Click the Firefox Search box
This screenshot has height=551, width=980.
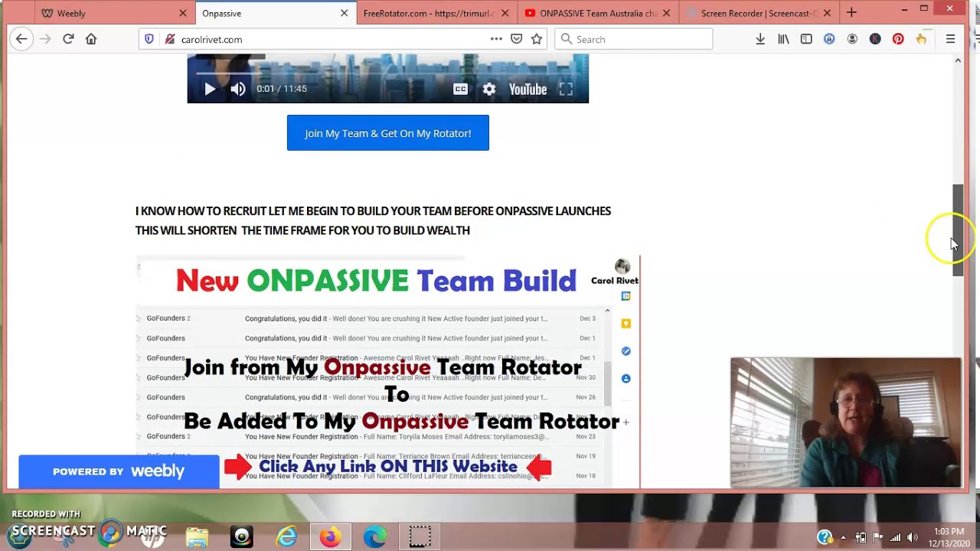633,39
